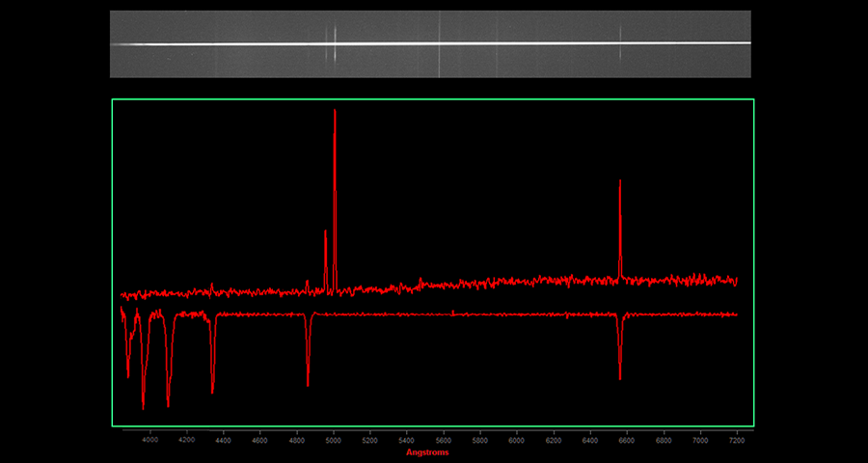
Task: Click the 5000 tick label on axis
Action: pyautogui.click(x=333, y=439)
